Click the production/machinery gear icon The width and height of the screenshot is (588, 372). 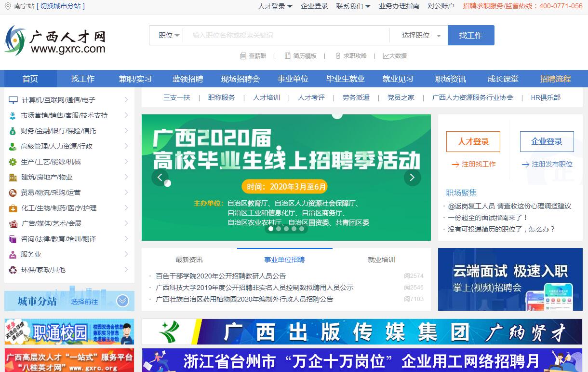[13, 162]
